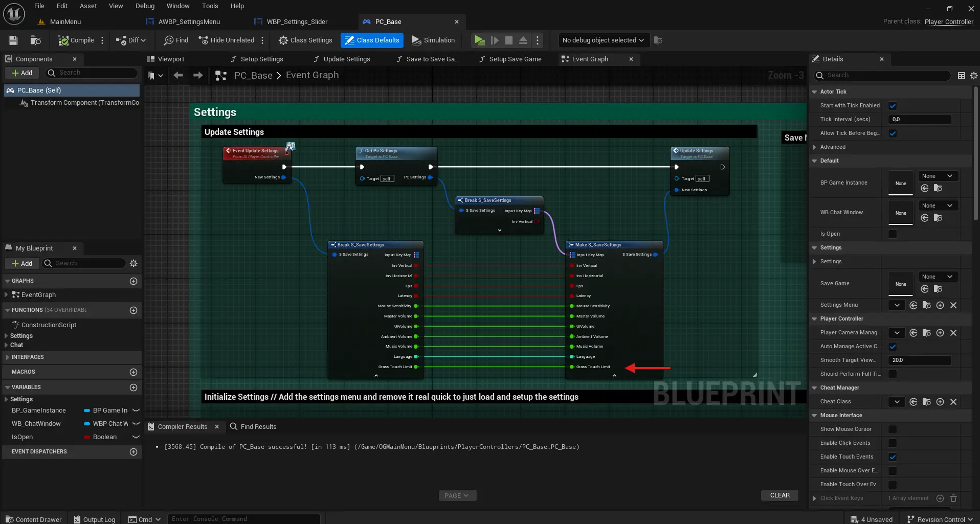
Task: Compile the PC_Base blueprint
Action: coord(76,40)
